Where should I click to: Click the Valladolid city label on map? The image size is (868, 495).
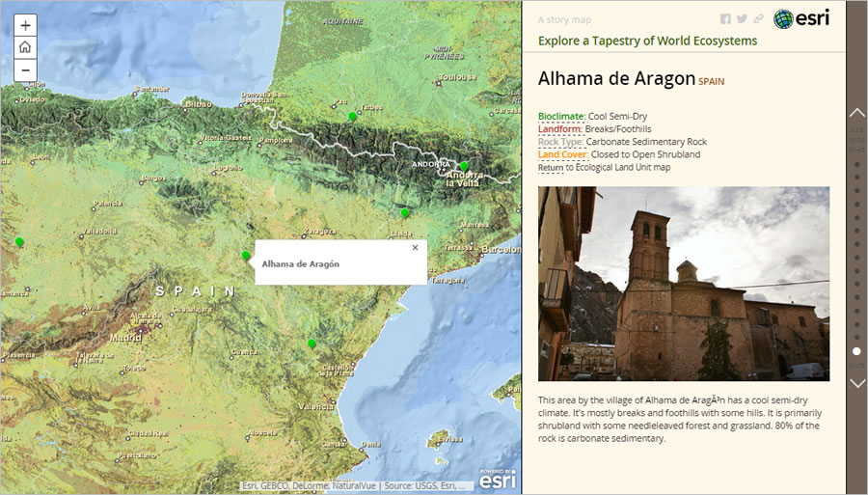click(x=98, y=231)
